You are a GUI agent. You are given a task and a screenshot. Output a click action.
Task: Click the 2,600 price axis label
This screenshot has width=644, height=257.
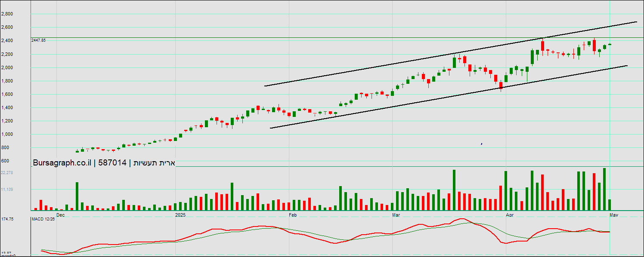coord(7,28)
